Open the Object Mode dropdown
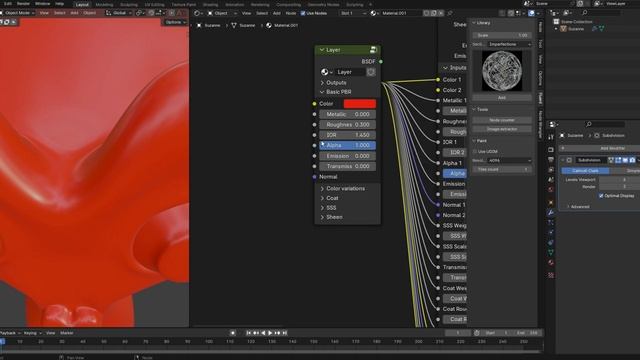This screenshot has height=360, width=640. pos(17,13)
